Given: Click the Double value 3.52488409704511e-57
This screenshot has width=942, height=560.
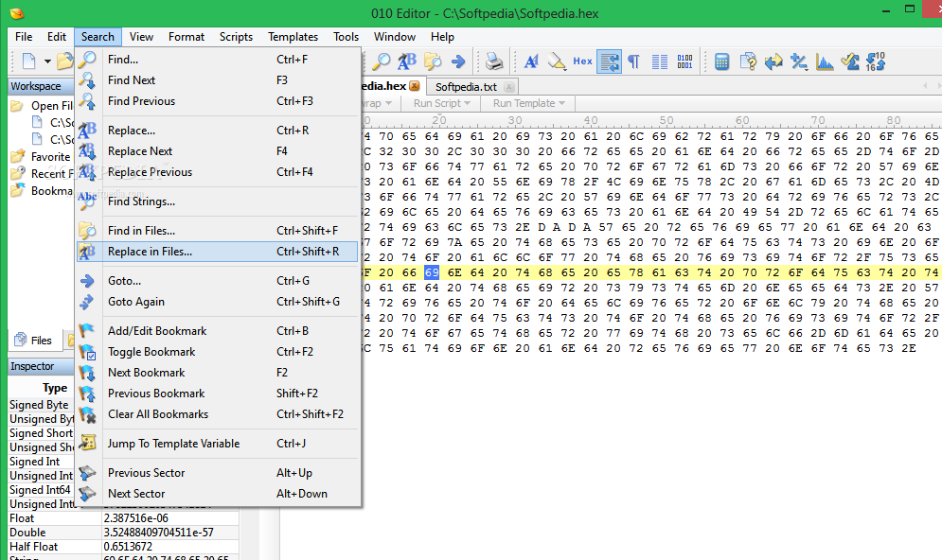Looking at the screenshot, I should (x=159, y=533).
